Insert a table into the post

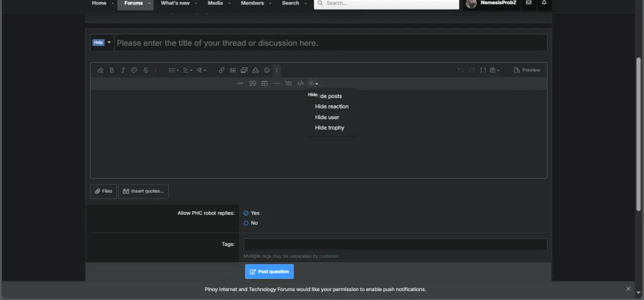pyautogui.click(x=265, y=83)
